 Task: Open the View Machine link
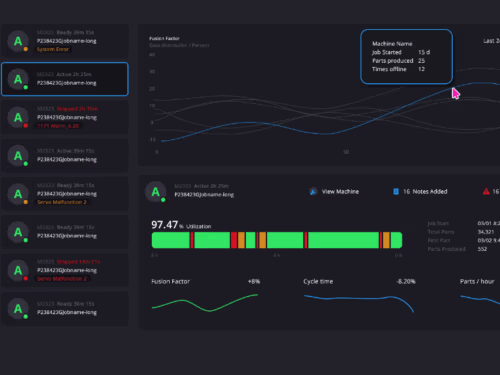(x=340, y=192)
